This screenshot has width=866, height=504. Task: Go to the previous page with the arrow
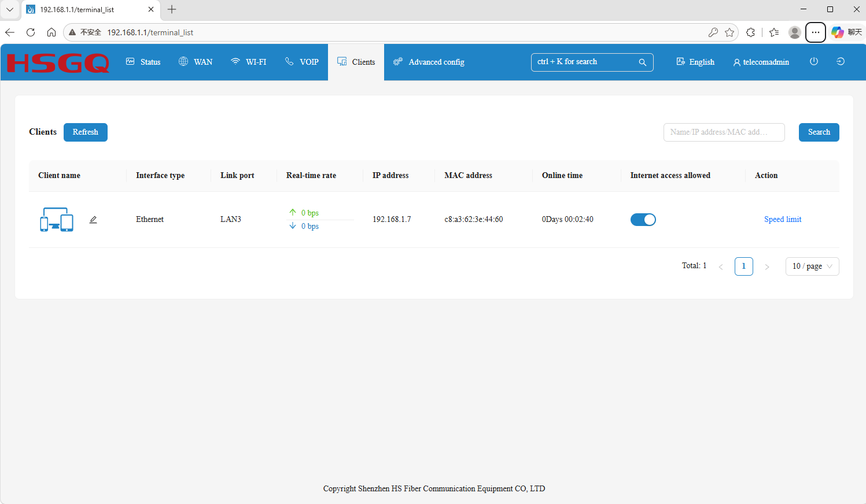[721, 266]
